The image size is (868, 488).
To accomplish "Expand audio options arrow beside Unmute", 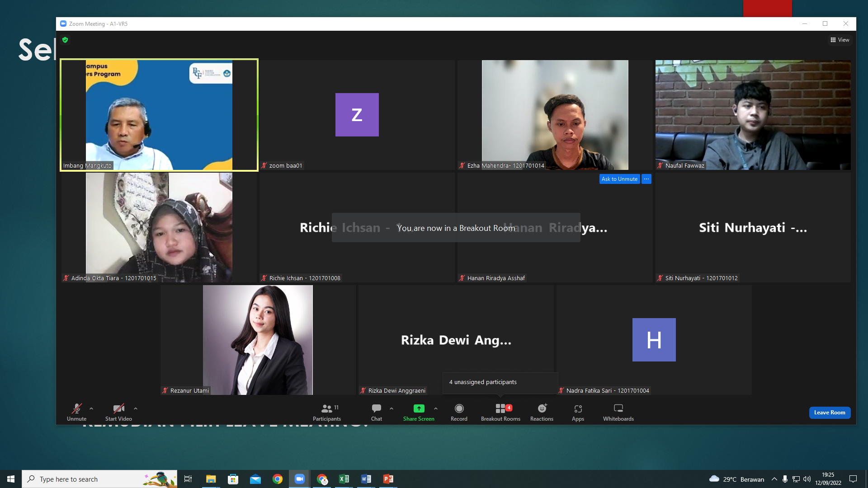I will click(91, 408).
